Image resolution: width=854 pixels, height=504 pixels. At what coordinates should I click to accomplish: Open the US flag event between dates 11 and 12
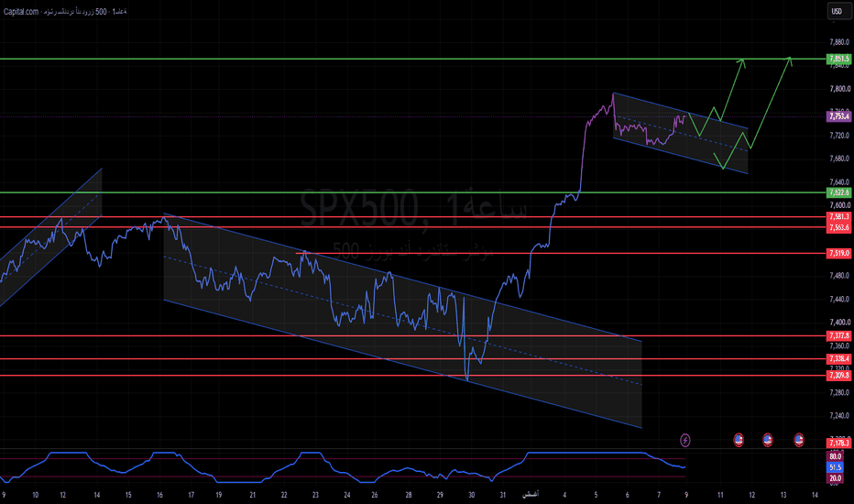(739, 440)
